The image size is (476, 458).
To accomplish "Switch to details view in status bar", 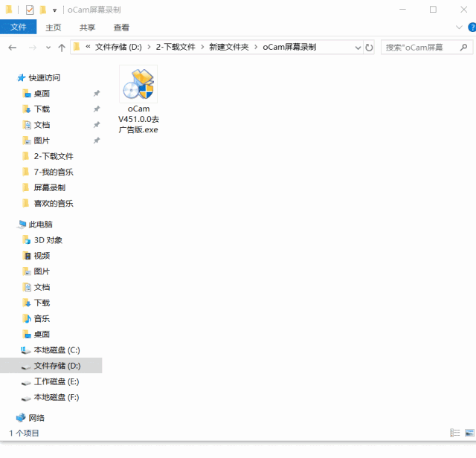I will coord(454,433).
